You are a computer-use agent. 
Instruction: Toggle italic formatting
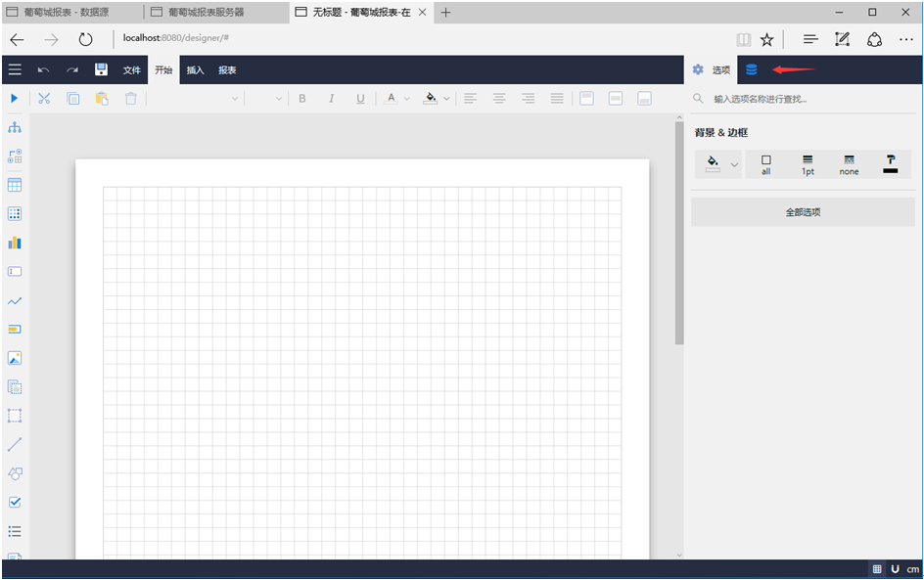click(331, 99)
